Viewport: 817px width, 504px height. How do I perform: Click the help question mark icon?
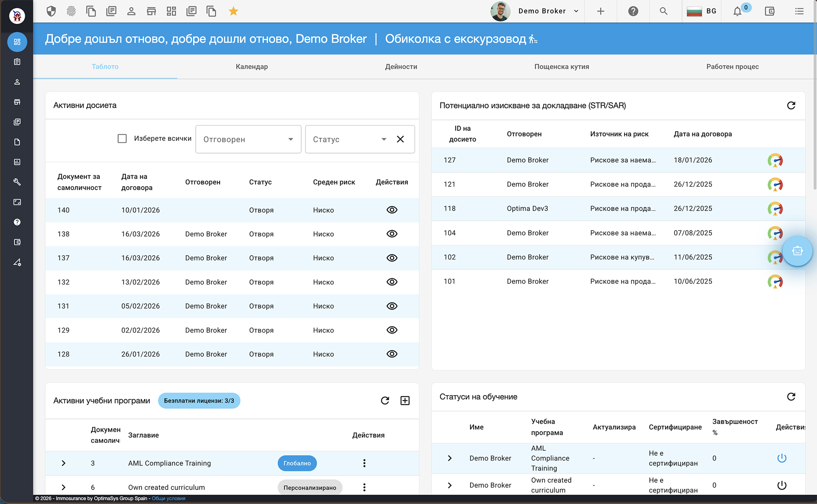click(633, 11)
